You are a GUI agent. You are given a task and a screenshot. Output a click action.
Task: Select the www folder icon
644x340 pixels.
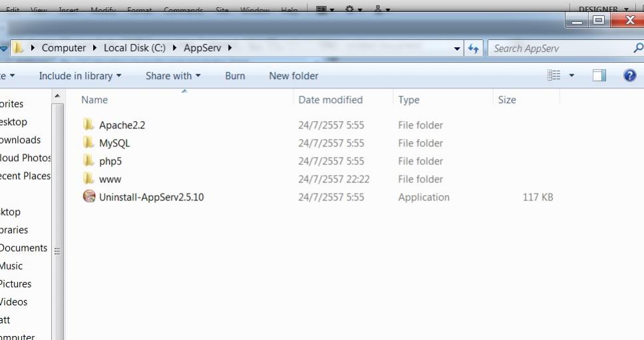point(88,178)
